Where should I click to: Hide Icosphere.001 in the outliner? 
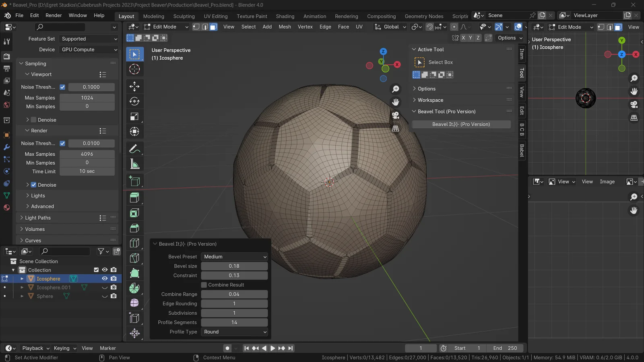(104, 288)
